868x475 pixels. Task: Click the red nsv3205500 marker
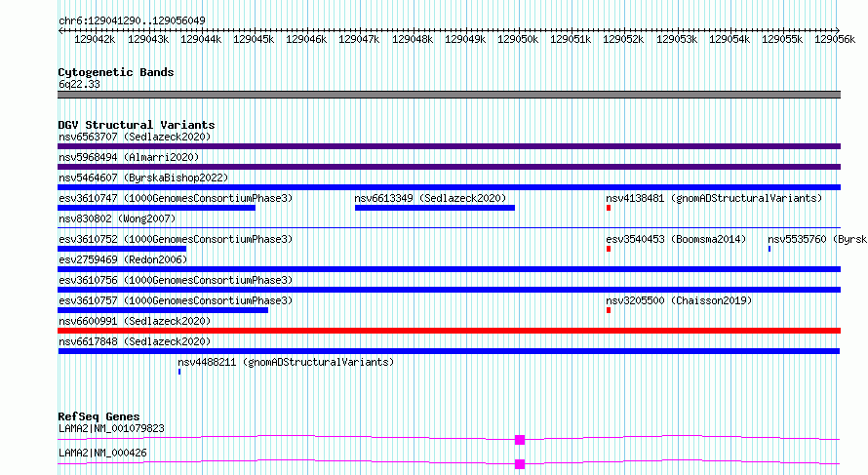[609, 310]
